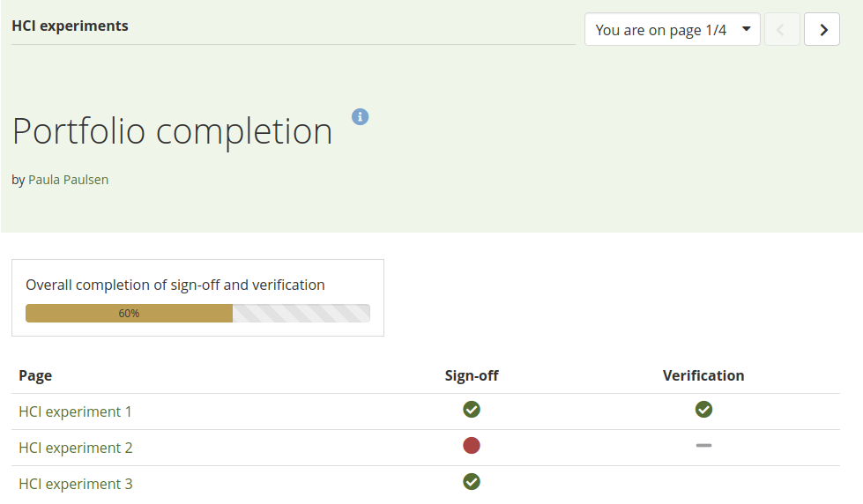Click the disabled previous page chevron

tap(782, 29)
